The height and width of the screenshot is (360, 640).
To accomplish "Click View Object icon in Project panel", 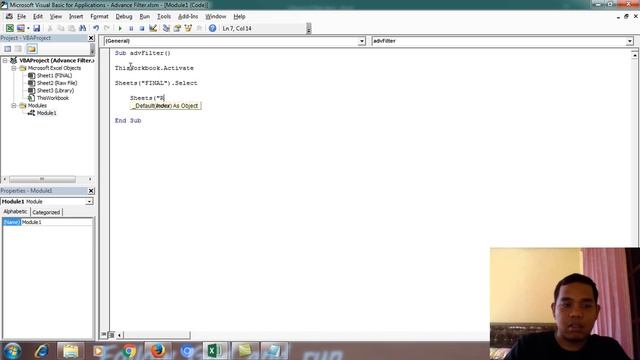I will click(18, 49).
